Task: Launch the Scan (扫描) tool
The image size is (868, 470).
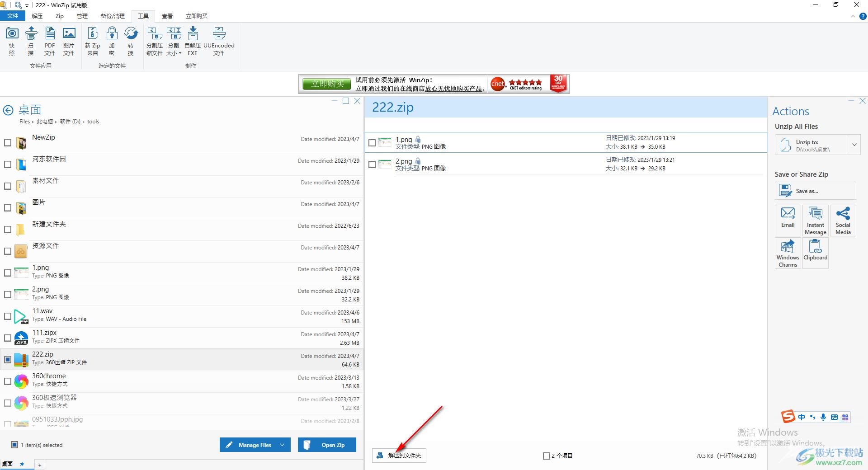Action: click(x=31, y=41)
